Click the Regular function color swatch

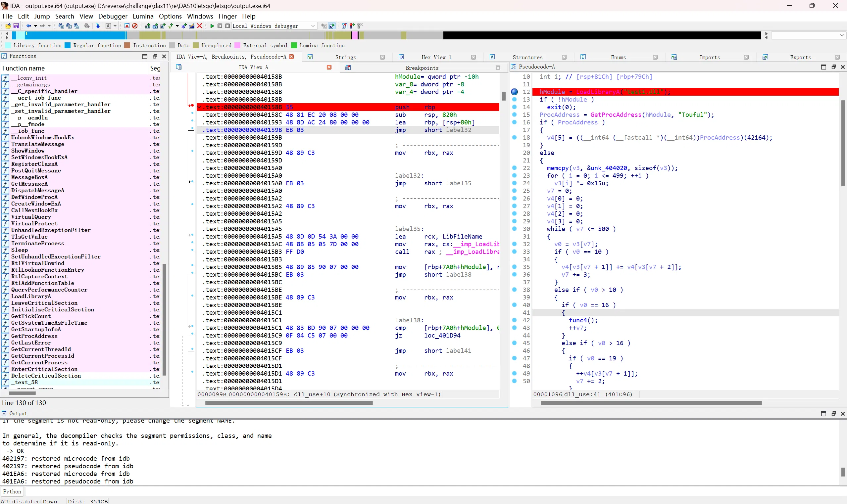tap(68, 46)
